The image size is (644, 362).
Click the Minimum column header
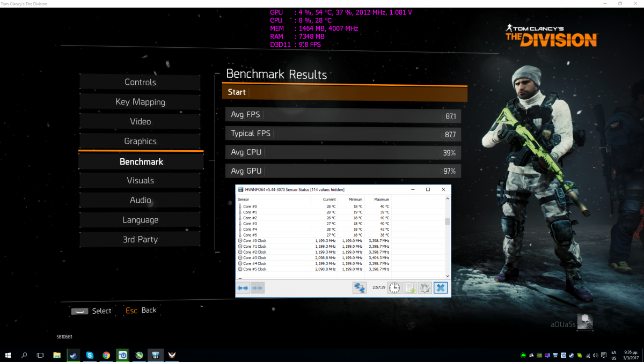(351, 200)
